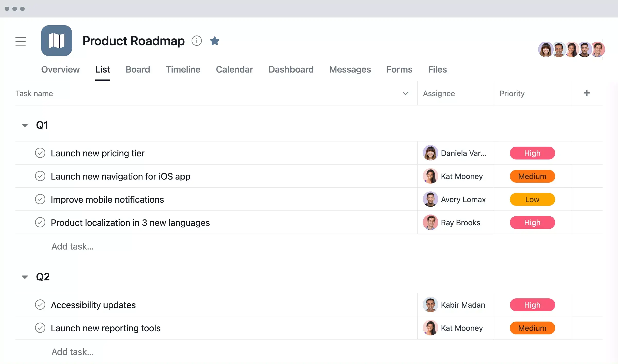Image resolution: width=618 pixels, height=364 pixels.
Task: Toggle completion circle for Accessibility updates
Action: click(x=40, y=304)
